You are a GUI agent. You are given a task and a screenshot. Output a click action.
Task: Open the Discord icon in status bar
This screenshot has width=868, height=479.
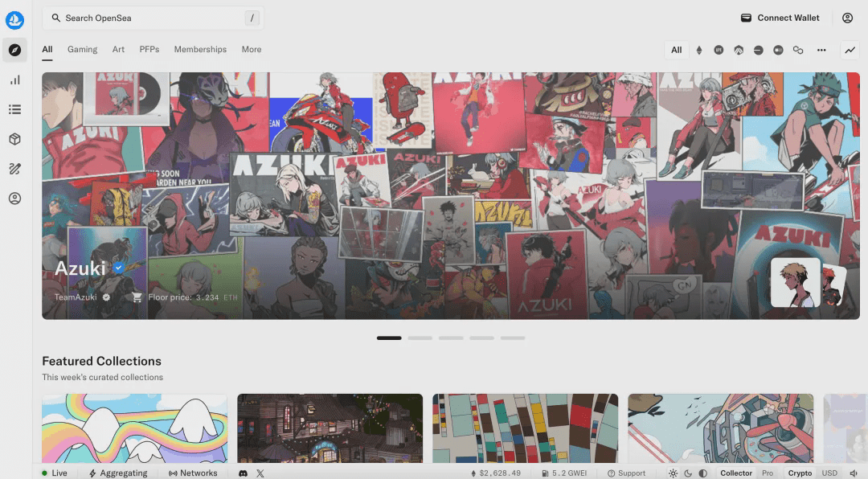tap(243, 473)
